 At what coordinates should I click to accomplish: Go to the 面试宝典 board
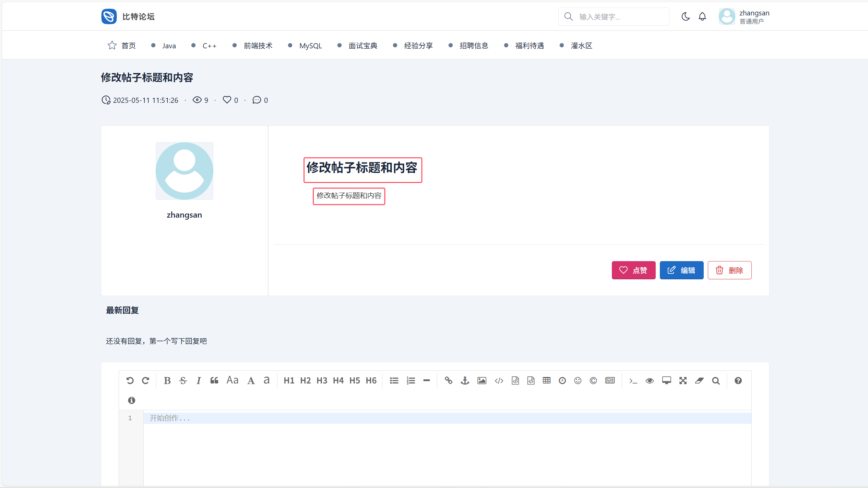(x=363, y=46)
